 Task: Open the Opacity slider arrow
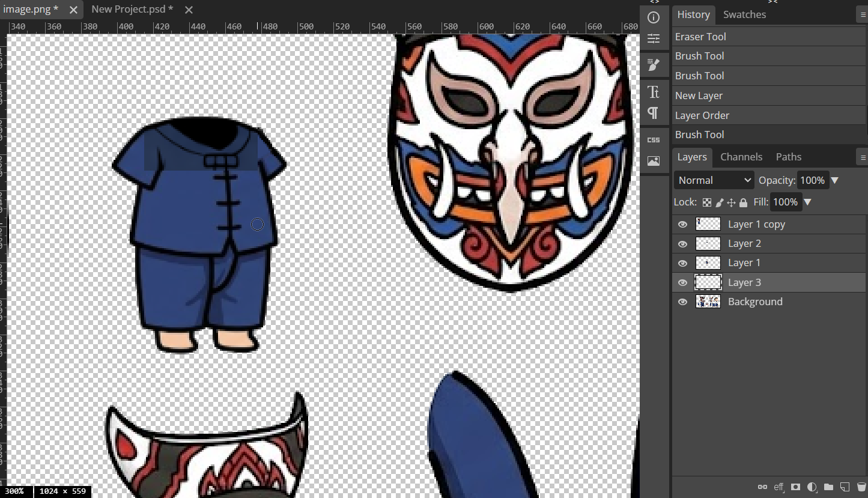pos(834,180)
